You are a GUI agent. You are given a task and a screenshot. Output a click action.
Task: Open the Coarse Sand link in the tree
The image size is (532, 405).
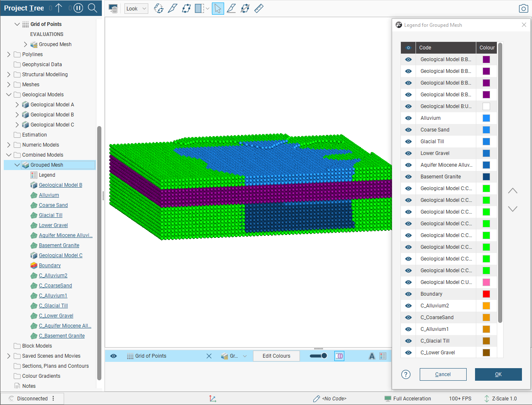click(x=53, y=205)
